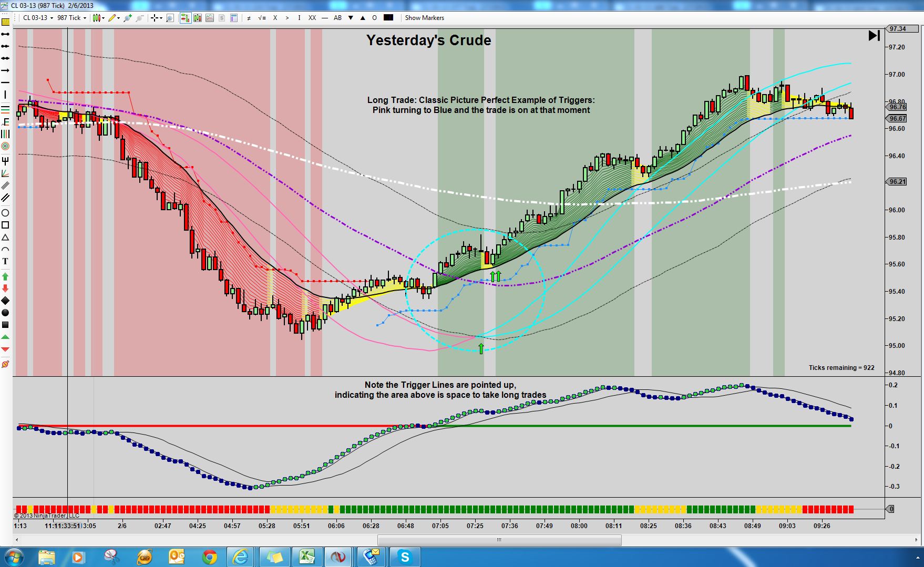Select the square marker tool
924x567 pixels.
pyautogui.click(x=5, y=325)
